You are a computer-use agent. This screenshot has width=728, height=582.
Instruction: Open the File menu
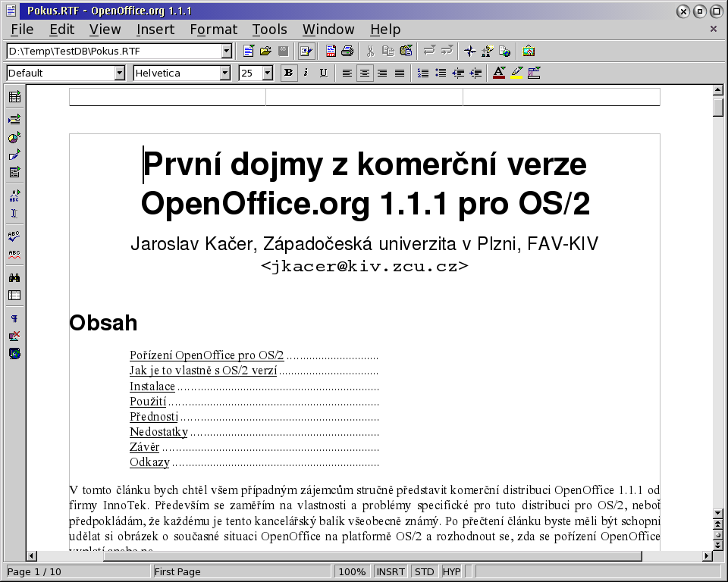[22, 30]
